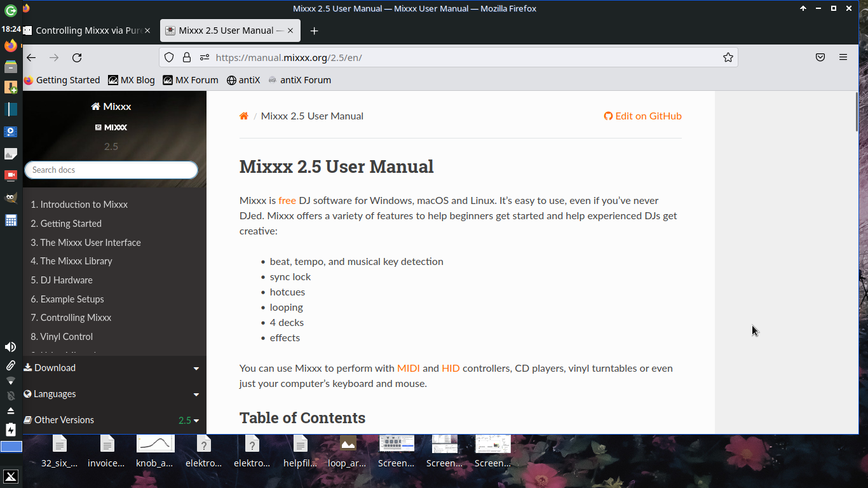Select the knob_a... desktop image file
Viewport: 868px width, 488px height.
155,452
